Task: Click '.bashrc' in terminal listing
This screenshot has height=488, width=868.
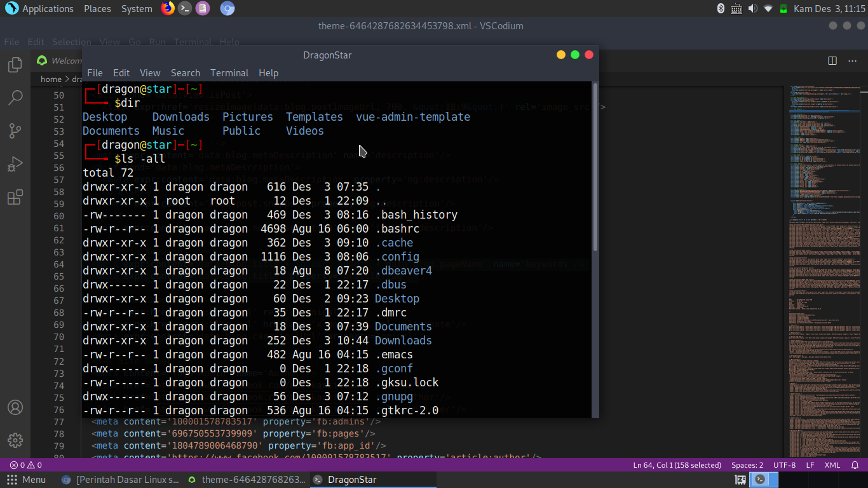Action: pos(397,229)
